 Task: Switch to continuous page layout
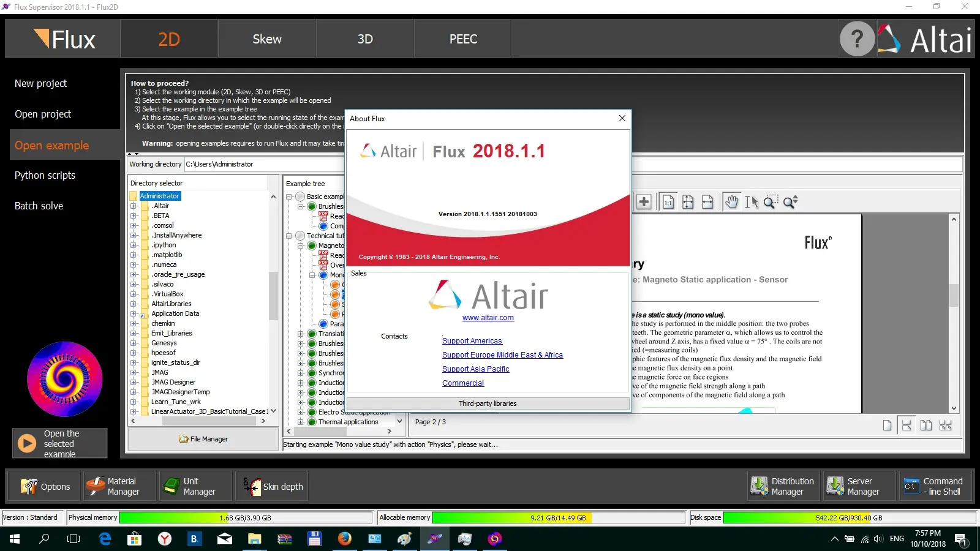tap(907, 425)
